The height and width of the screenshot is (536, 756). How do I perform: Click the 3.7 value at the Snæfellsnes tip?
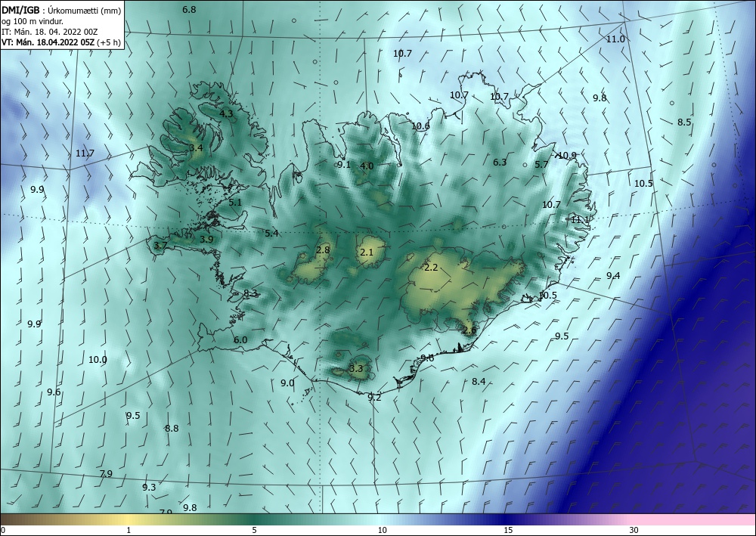pos(160,246)
